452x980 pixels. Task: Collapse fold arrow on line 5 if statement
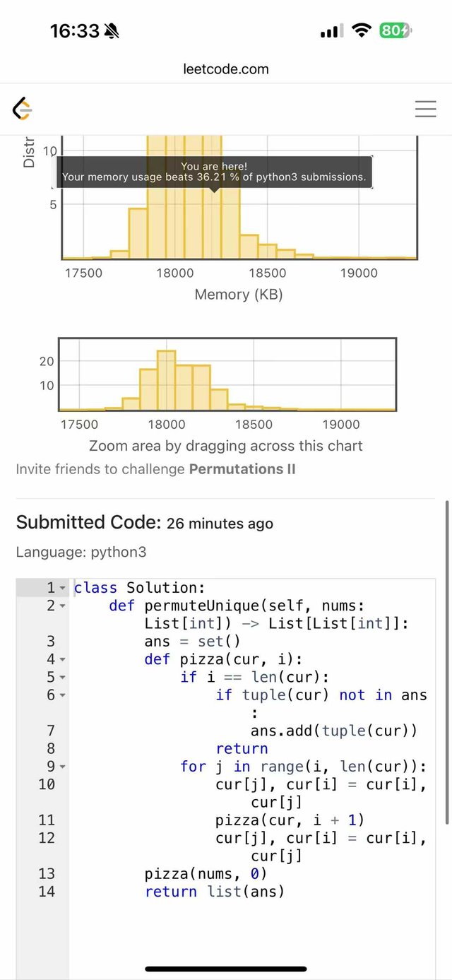62,678
